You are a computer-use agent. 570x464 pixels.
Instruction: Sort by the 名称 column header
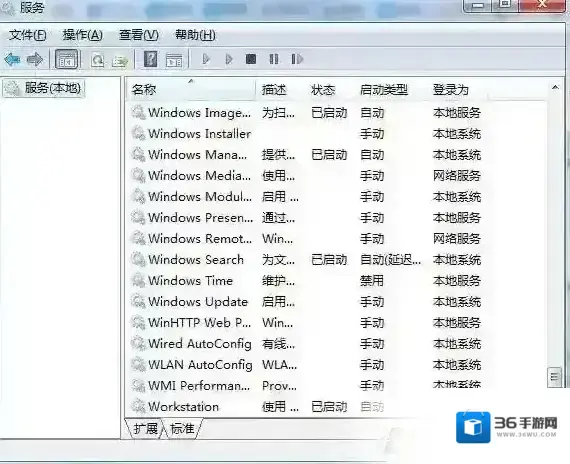point(191,89)
